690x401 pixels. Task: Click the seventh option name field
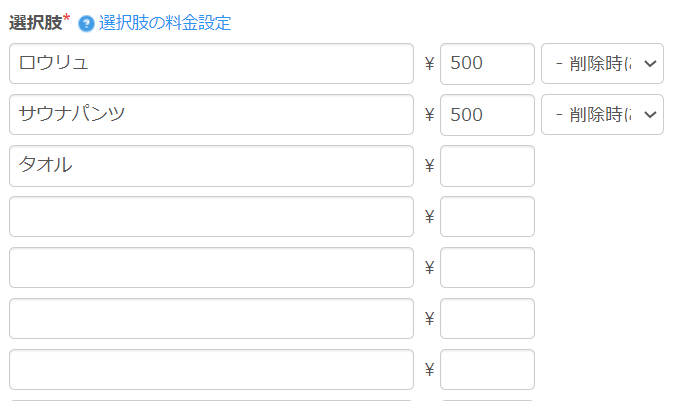point(211,370)
